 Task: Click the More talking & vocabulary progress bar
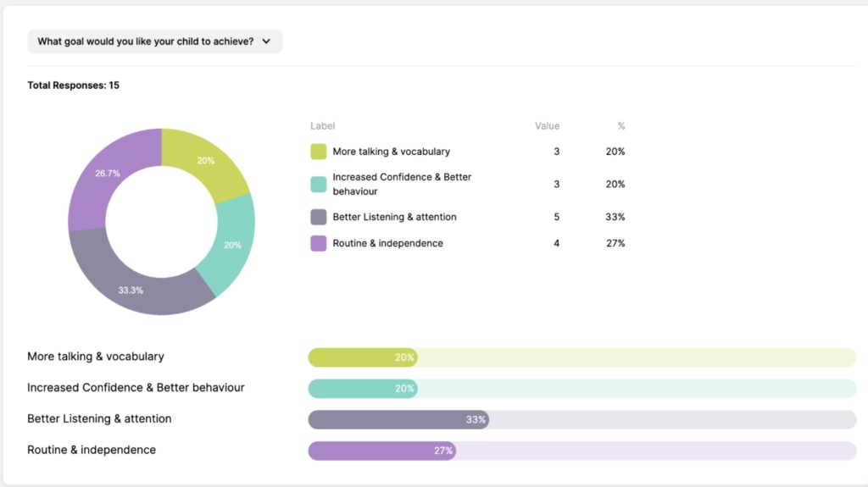pos(363,357)
